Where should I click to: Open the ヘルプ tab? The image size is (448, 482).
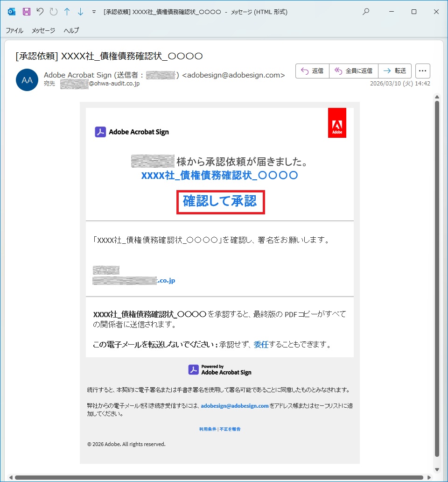71,30
